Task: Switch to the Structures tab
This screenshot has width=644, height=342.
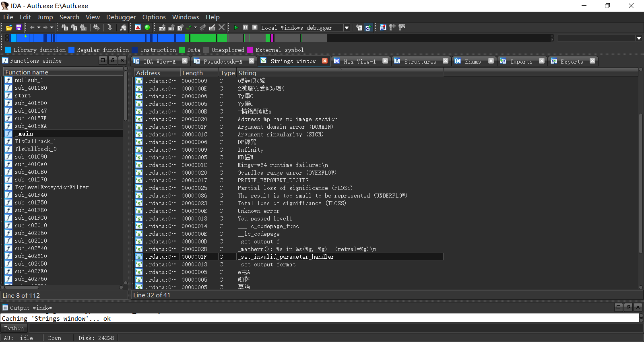Action: [420, 61]
